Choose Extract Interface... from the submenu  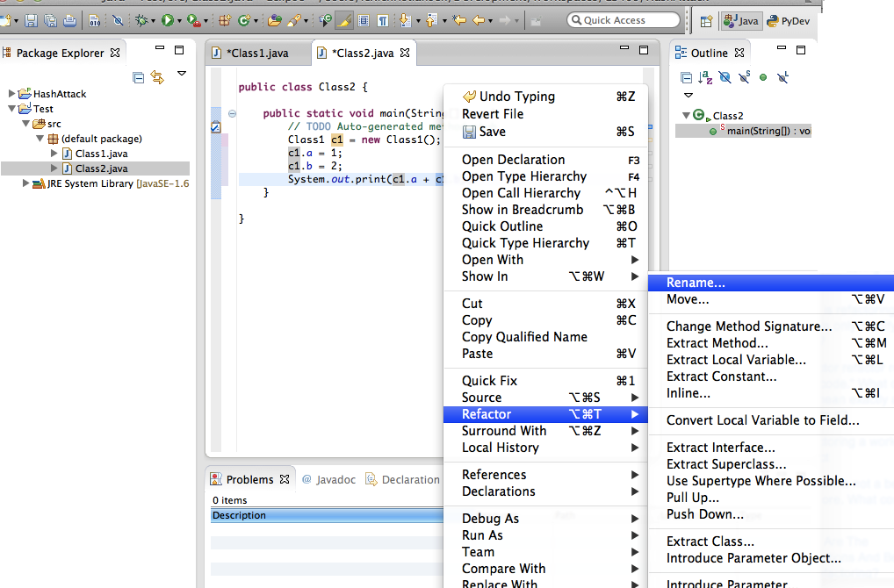771,448
